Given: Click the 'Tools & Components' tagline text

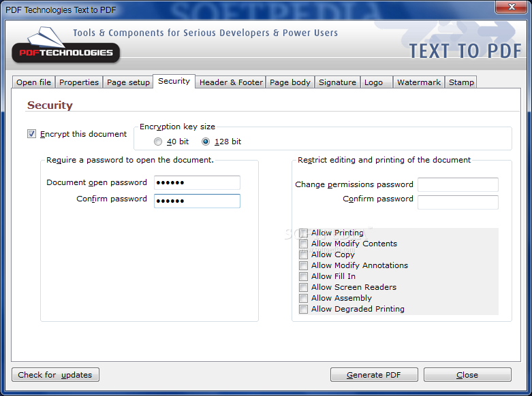Looking at the screenshot, I should 206,33.
